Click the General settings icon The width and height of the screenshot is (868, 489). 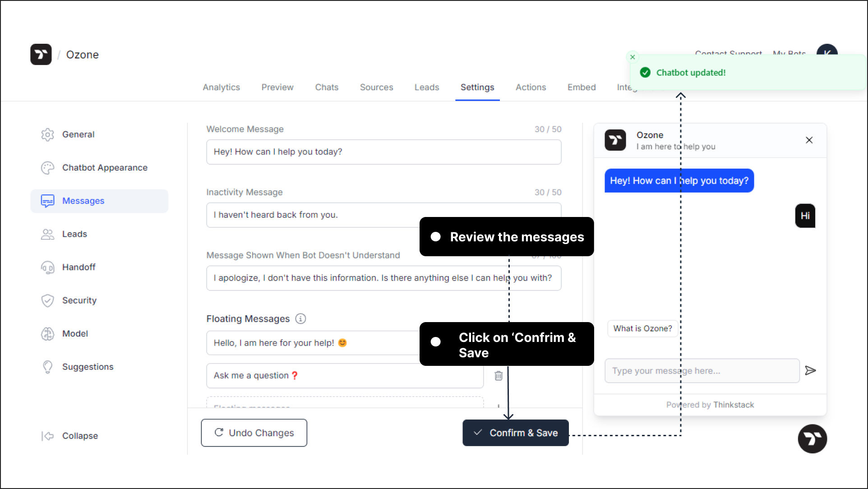coord(48,134)
